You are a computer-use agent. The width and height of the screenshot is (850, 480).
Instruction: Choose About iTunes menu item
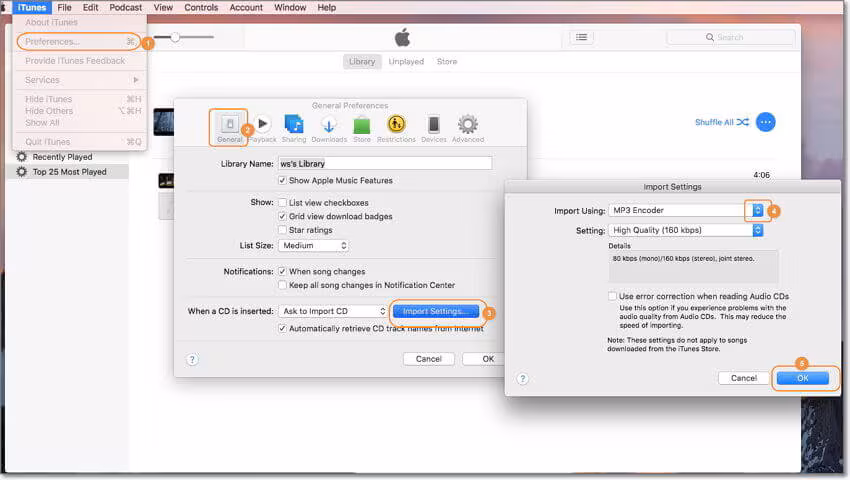click(80, 22)
